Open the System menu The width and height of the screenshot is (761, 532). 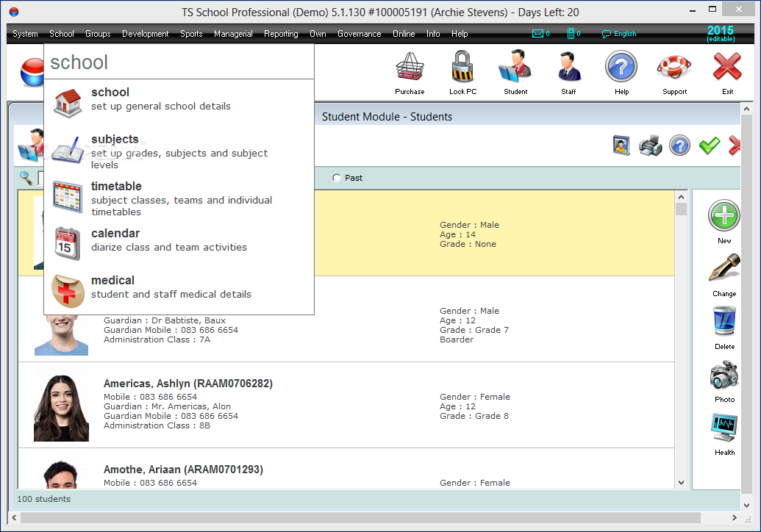click(25, 34)
